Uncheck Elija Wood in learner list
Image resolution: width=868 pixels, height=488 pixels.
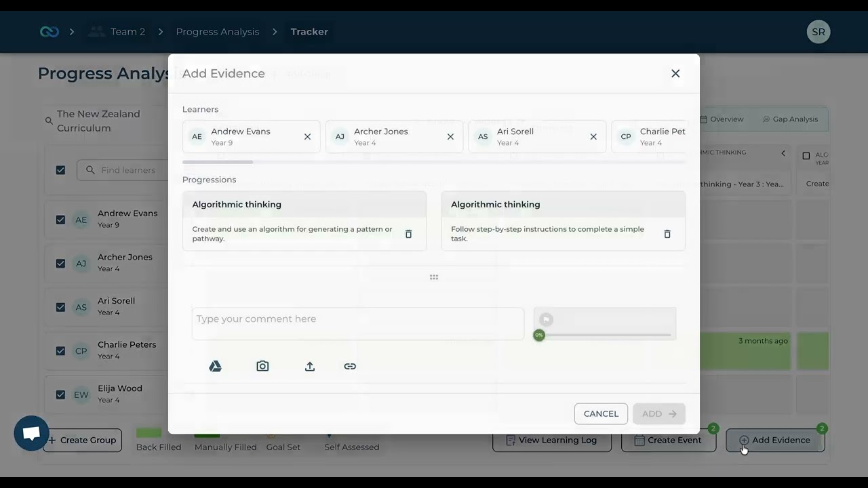[x=60, y=394]
